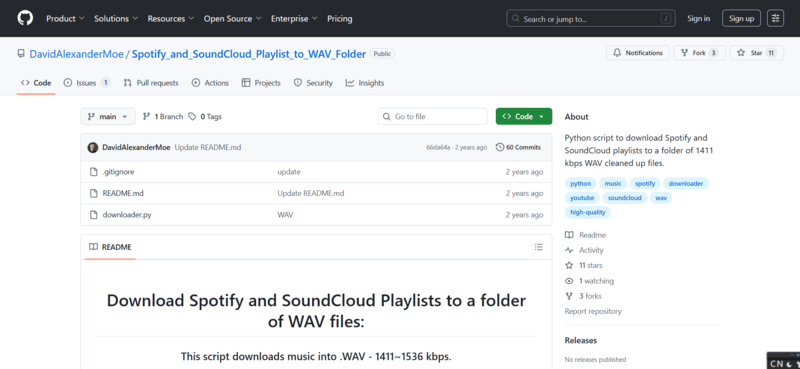Click the Report repository link

pyautogui.click(x=593, y=311)
